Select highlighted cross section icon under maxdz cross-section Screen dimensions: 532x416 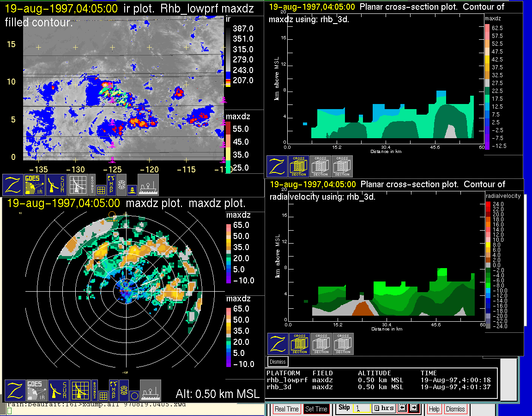[299, 166]
